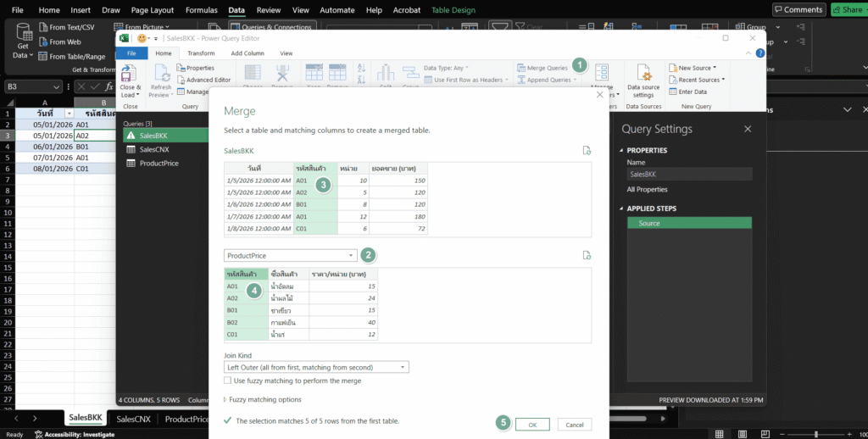Open the Join Kind dropdown
This screenshot has width=868, height=439.
tap(316, 367)
